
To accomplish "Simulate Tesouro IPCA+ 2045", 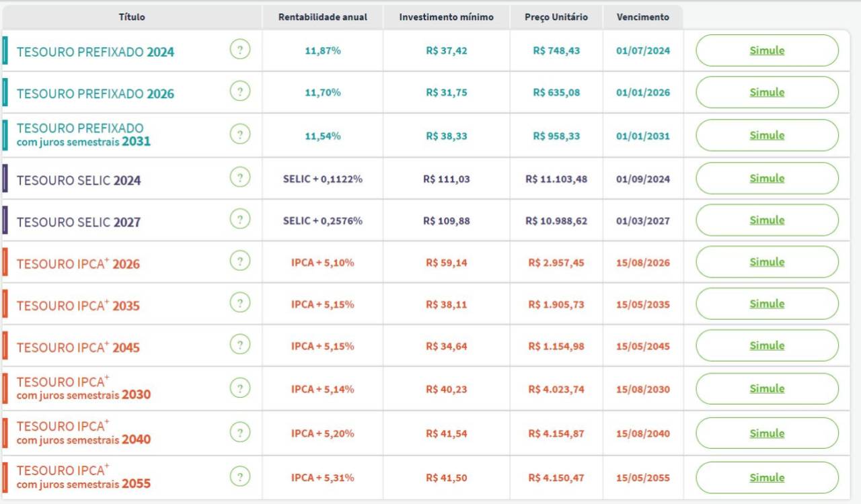I will pos(765,345).
